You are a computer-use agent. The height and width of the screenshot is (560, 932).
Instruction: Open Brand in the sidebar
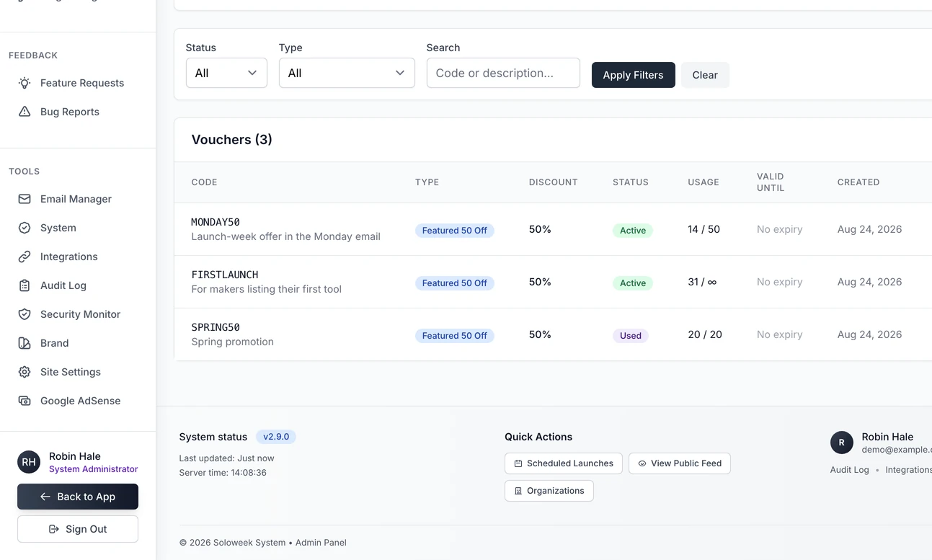[x=78, y=343]
